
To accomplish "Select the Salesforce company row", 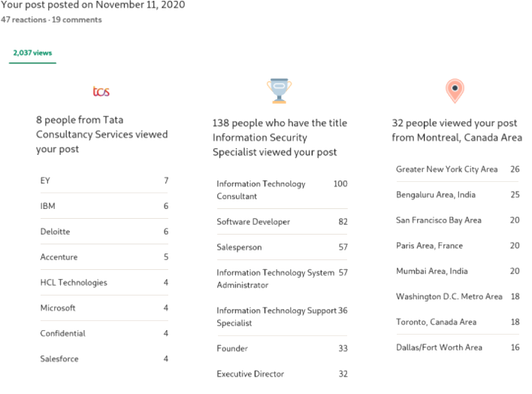I will 104,359.
